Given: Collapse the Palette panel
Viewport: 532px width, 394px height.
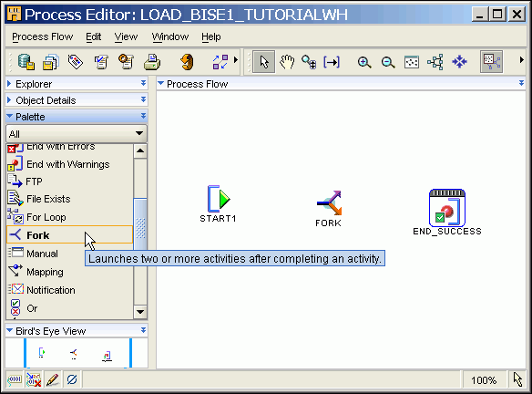Looking at the screenshot, I should [x=9, y=116].
